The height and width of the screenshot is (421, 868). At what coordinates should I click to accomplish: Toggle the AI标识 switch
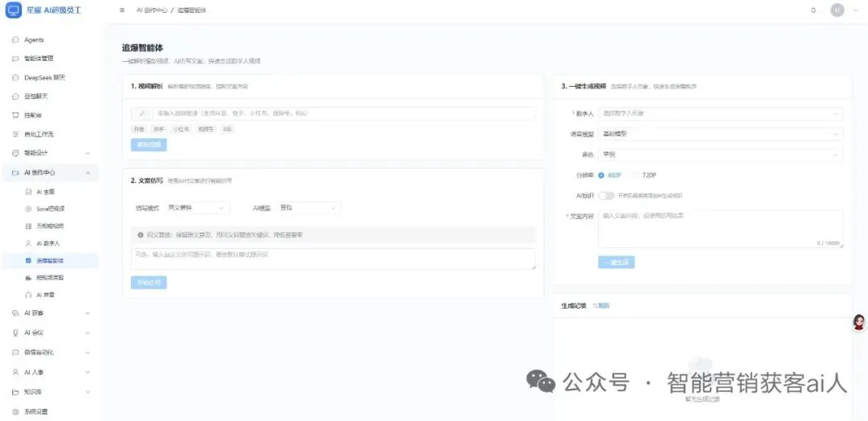(606, 195)
